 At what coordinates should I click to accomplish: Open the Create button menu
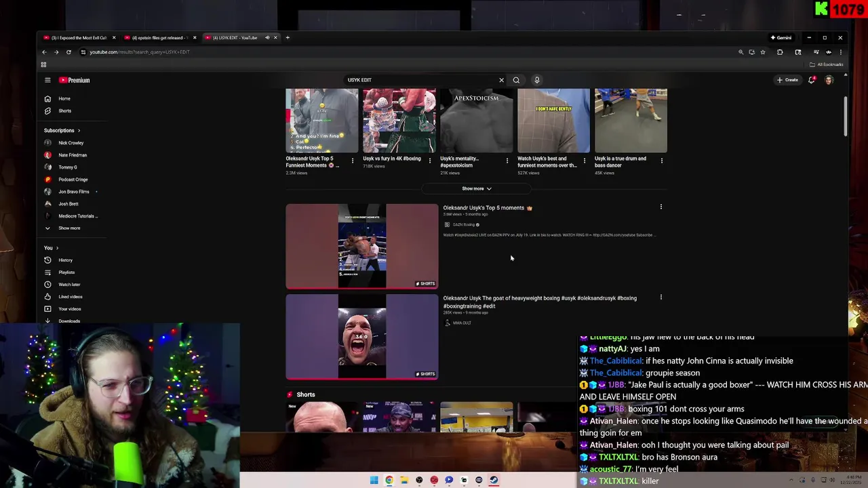(788, 80)
